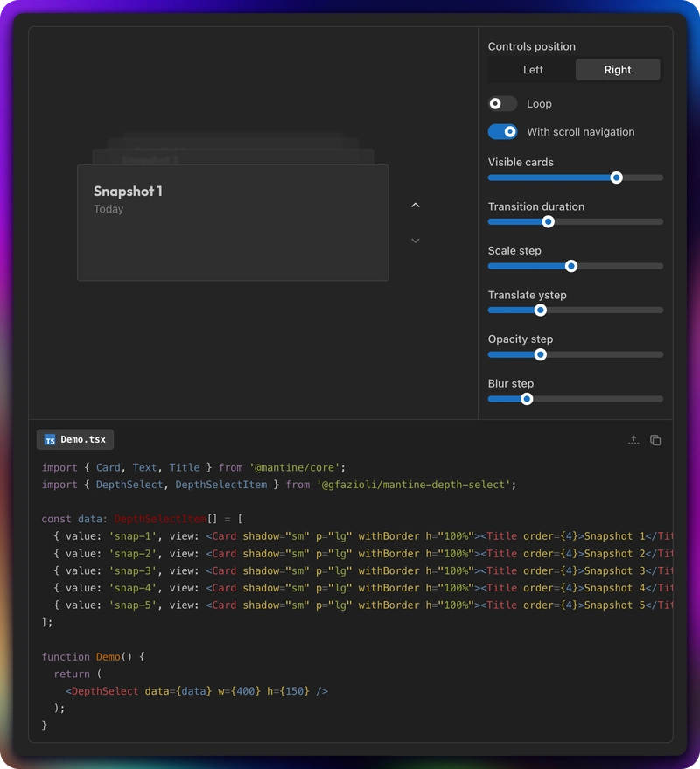700x769 pixels.
Task: Select Left controls position
Action: (532, 70)
